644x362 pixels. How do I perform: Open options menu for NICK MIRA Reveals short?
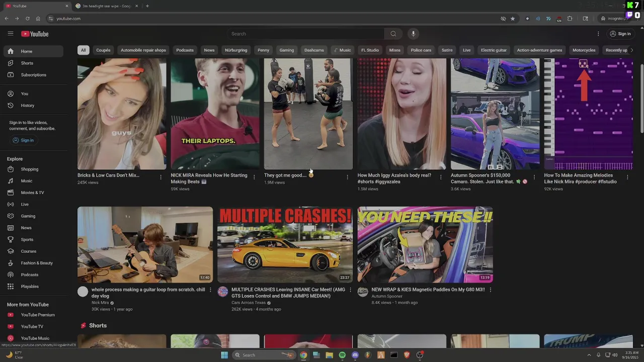click(254, 177)
